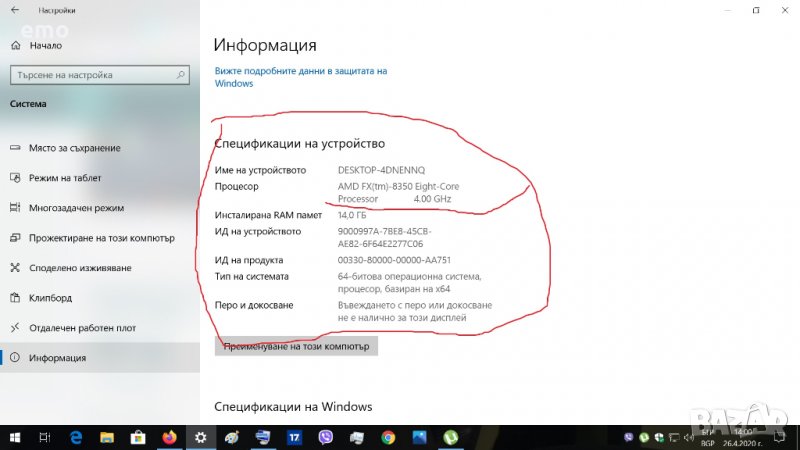800x450 pixels.
Task: Click in Търсене на настройка search field
Action: [90, 75]
